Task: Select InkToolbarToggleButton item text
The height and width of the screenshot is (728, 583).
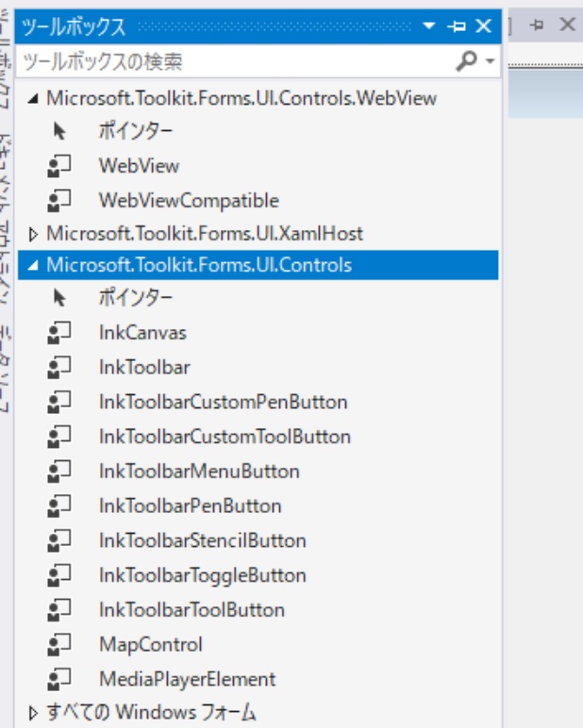Action: pos(203,576)
